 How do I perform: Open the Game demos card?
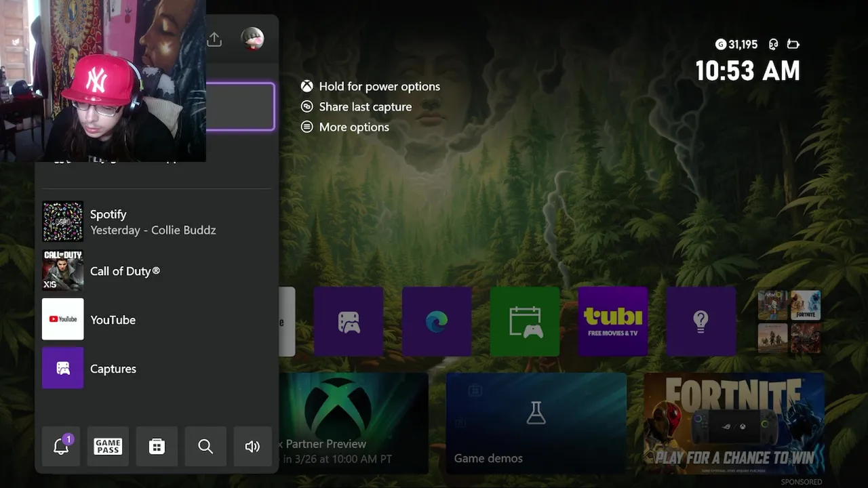[536, 424]
